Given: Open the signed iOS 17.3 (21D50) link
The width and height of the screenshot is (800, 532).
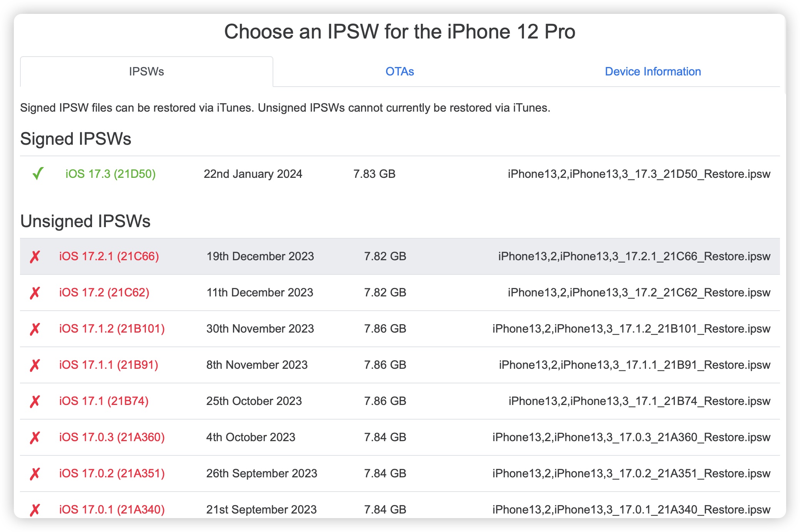Looking at the screenshot, I should coord(110,174).
